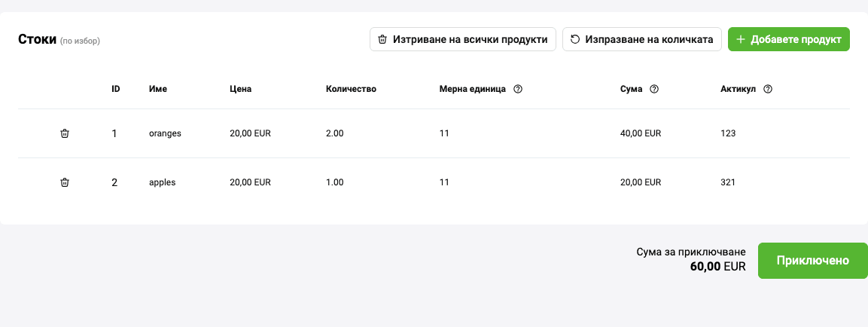Image resolution: width=868 pixels, height=327 pixels.
Task: Delete the apples row with trash icon
Action: pyautogui.click(x=65, y=182)
